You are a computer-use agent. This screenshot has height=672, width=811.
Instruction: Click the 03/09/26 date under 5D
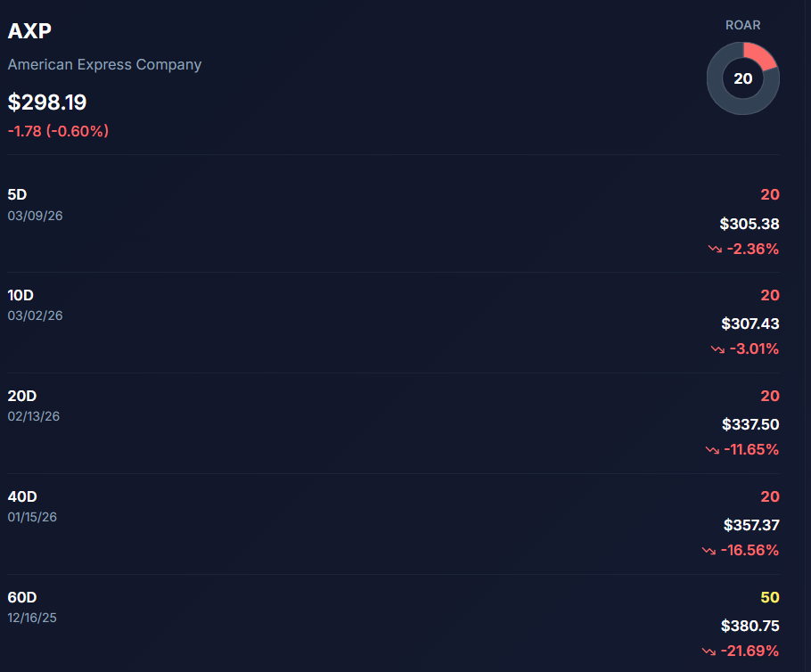[35, 215]
